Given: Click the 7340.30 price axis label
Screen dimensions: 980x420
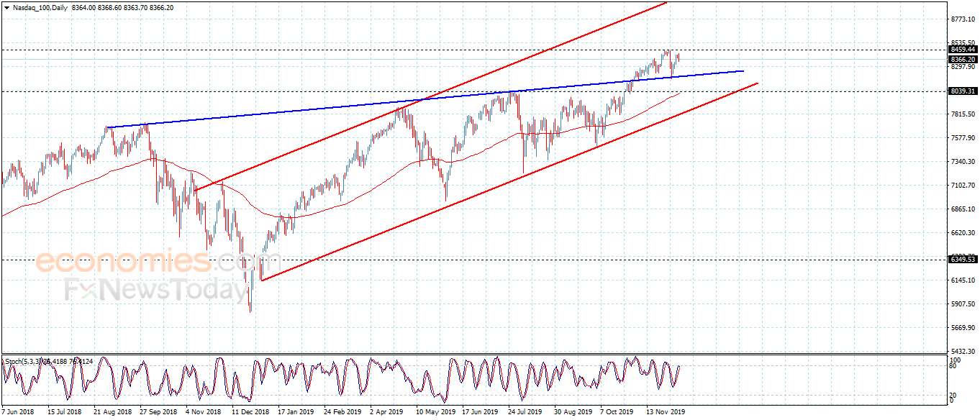Looking at the screenshot, I should tap(963, 162).
